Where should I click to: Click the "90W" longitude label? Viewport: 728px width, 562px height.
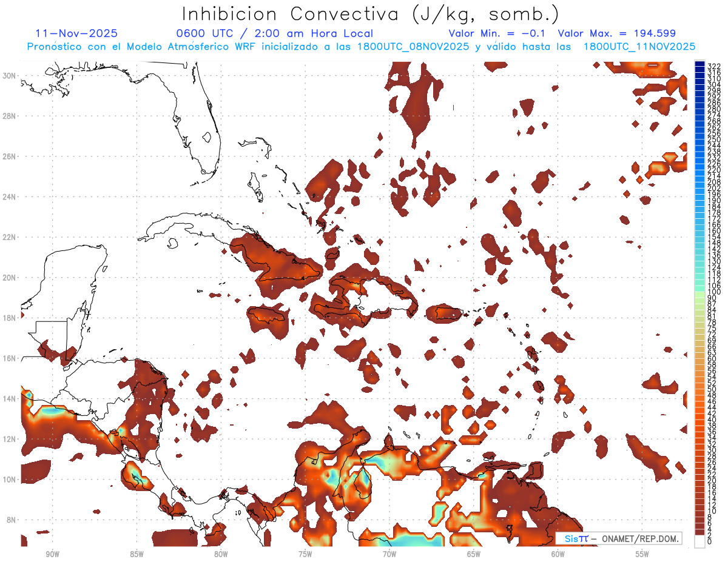53,554
